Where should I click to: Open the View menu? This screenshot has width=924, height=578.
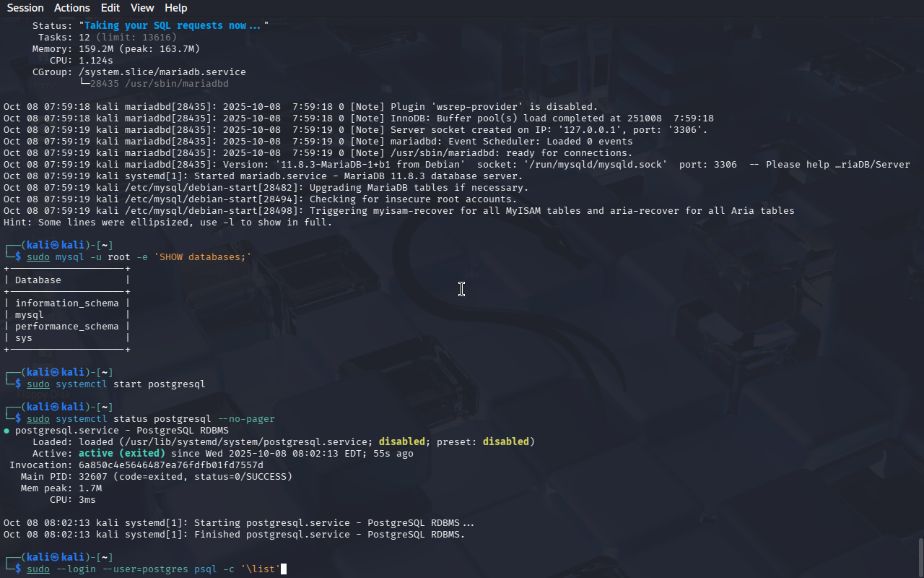(x=142, y=8)
